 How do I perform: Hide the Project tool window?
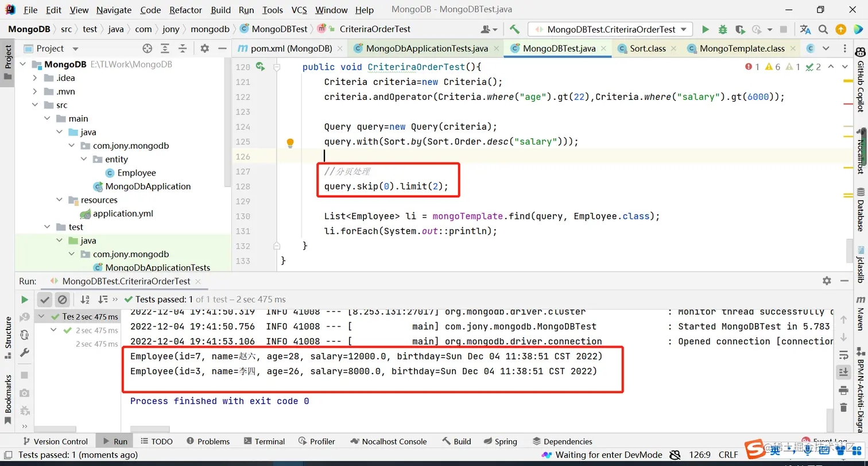pyautogui.click(x=221, y=48)
